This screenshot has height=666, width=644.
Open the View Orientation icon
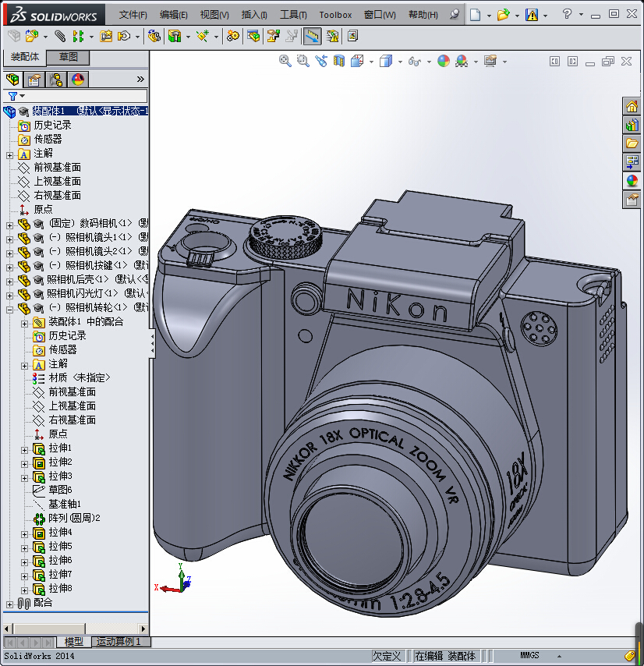pyautogui.click(x=357, y=61)
